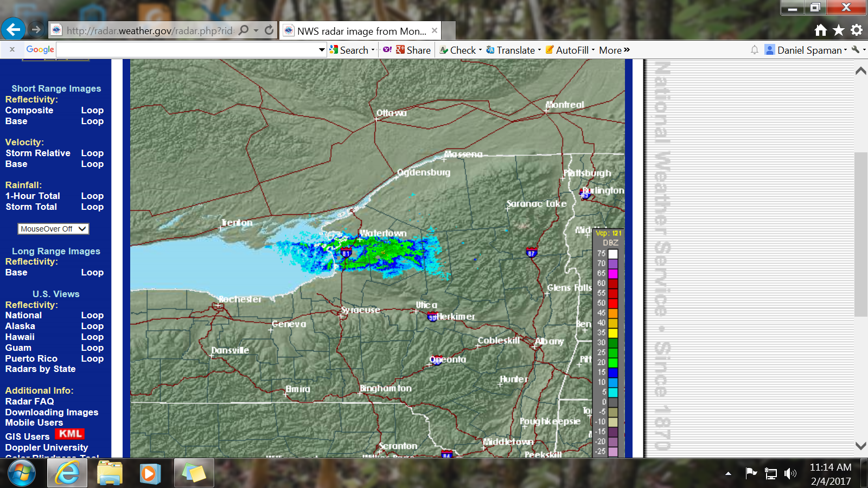Open favorites star icon
Image resolution: width=868 pixels, height=488 pixels.
tap(839, 30)
